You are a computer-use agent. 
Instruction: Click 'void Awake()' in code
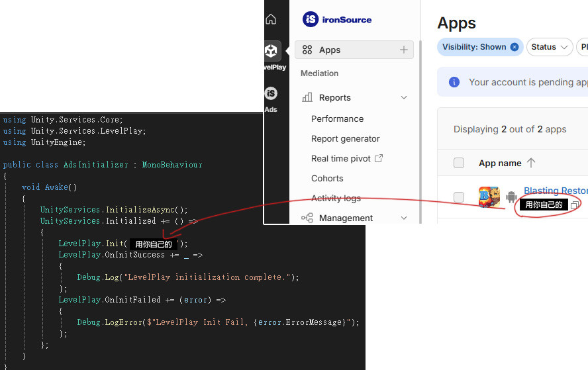click(x=50, y=187)
